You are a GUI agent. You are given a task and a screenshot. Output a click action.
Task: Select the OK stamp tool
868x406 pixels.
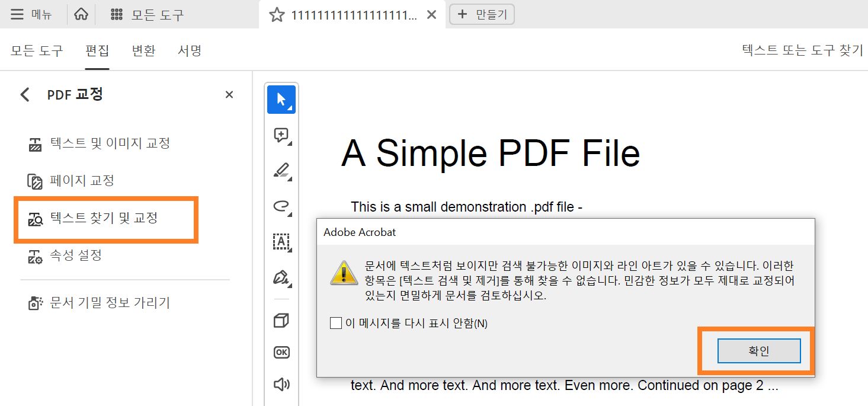tap(281, 351)
